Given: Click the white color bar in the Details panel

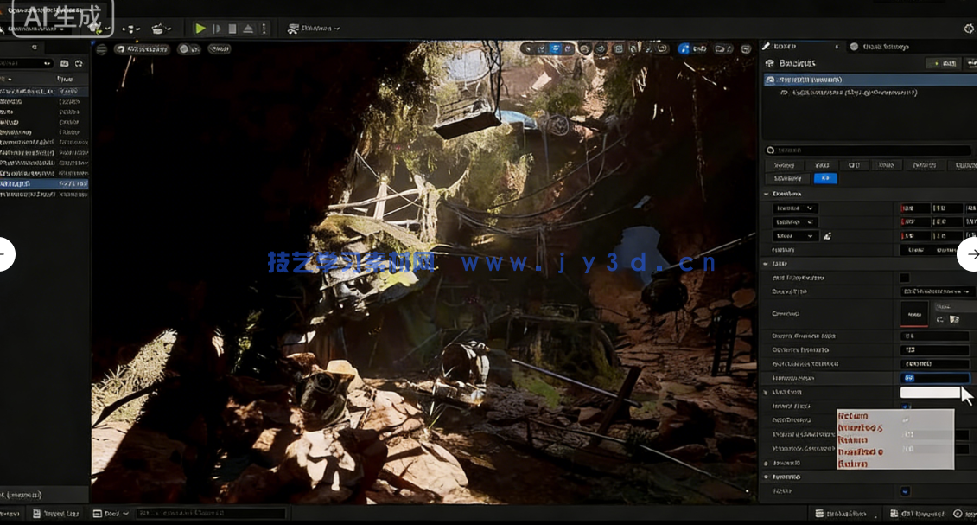Looking at the screenshot, I should (930, 393).
